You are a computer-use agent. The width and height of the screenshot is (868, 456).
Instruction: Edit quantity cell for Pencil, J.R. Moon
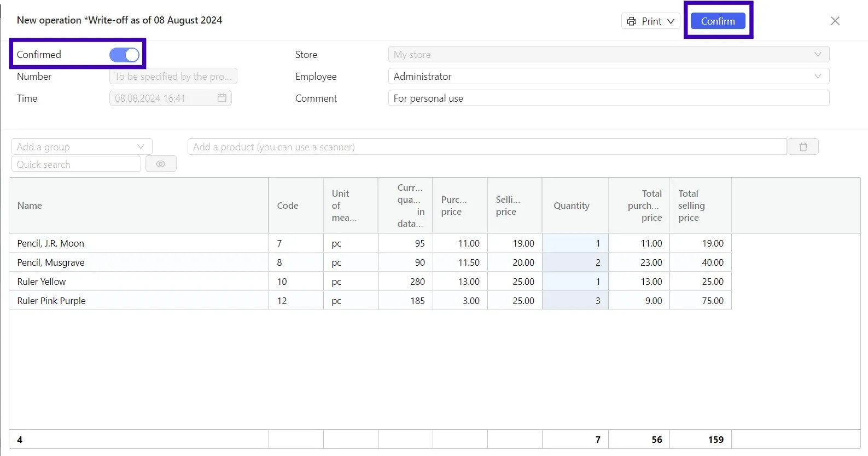click(575, 243)
